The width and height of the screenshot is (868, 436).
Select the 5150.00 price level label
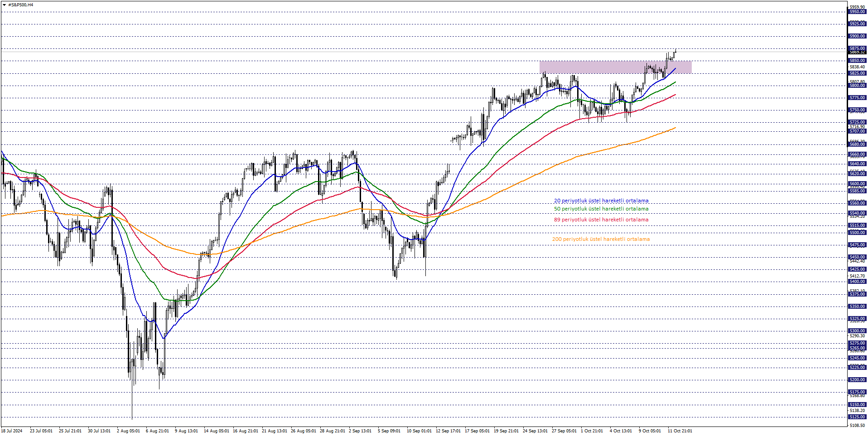(x=857, y=405)
